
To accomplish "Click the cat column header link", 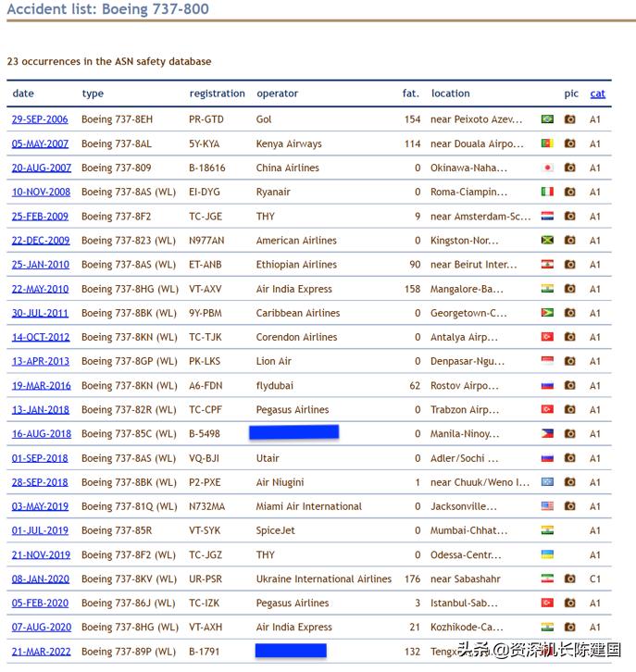I will pos(597,93).
